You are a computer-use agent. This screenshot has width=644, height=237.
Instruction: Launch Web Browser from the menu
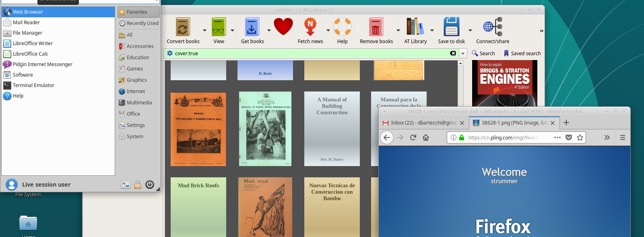58,12
